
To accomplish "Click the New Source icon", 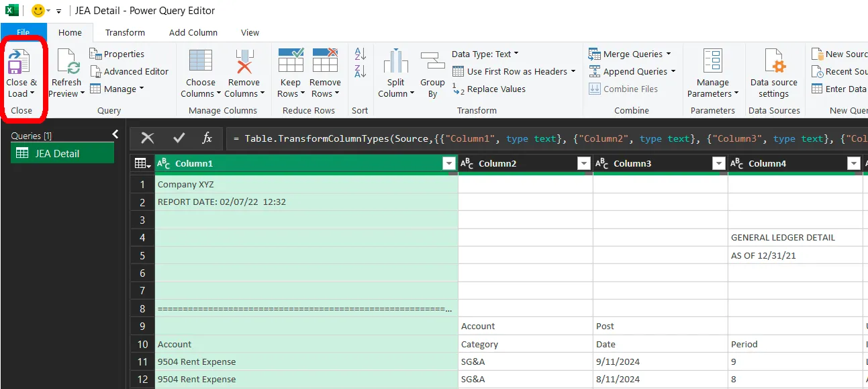I will [x=817, y=54].
